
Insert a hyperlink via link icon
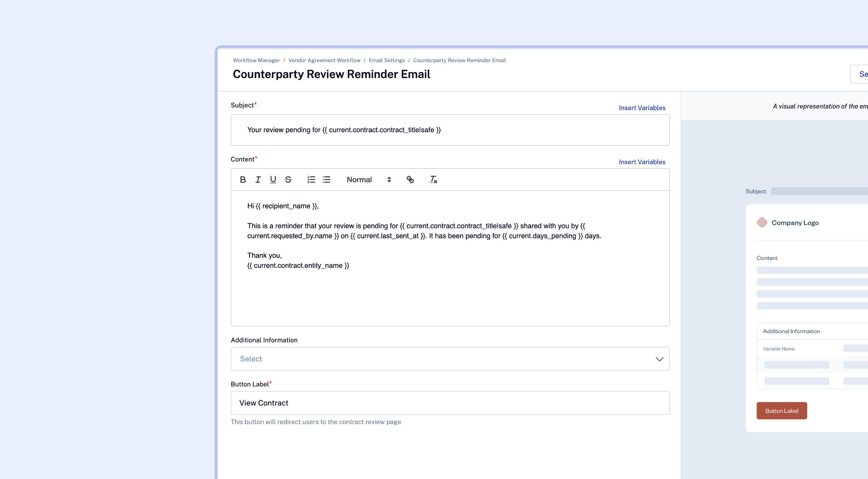(x=410, y=180)
